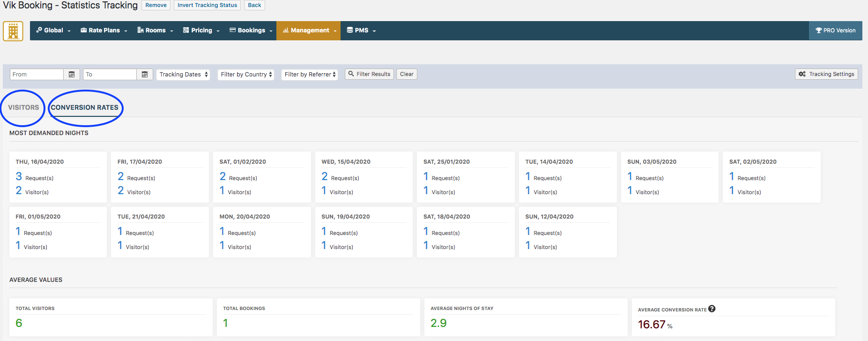Click the help question mark beside Average Conversion Rate

pos(712,309)
